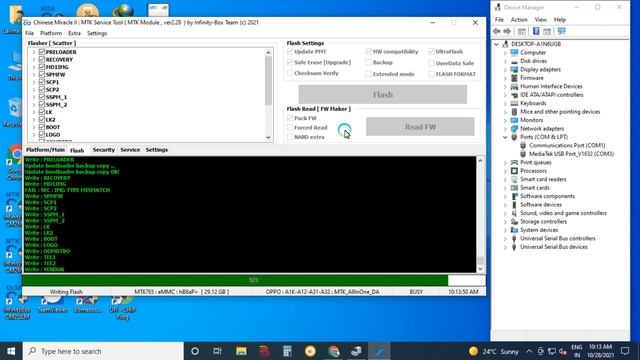Image resolution: width=640 pixels, height=360 pixels.
Task: Click the log console scrollbar up arrow
Action: pyautogui.click(x=480, y=160)
